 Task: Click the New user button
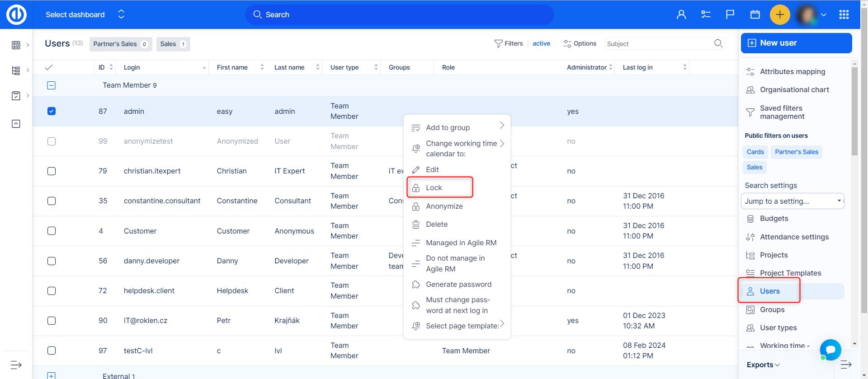point(796,43)
